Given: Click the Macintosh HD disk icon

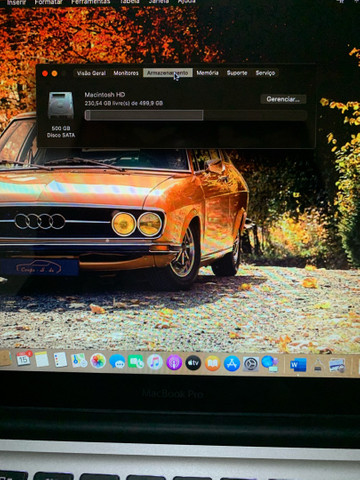Looking at the screenshot, I should click(x=61, y=106).
